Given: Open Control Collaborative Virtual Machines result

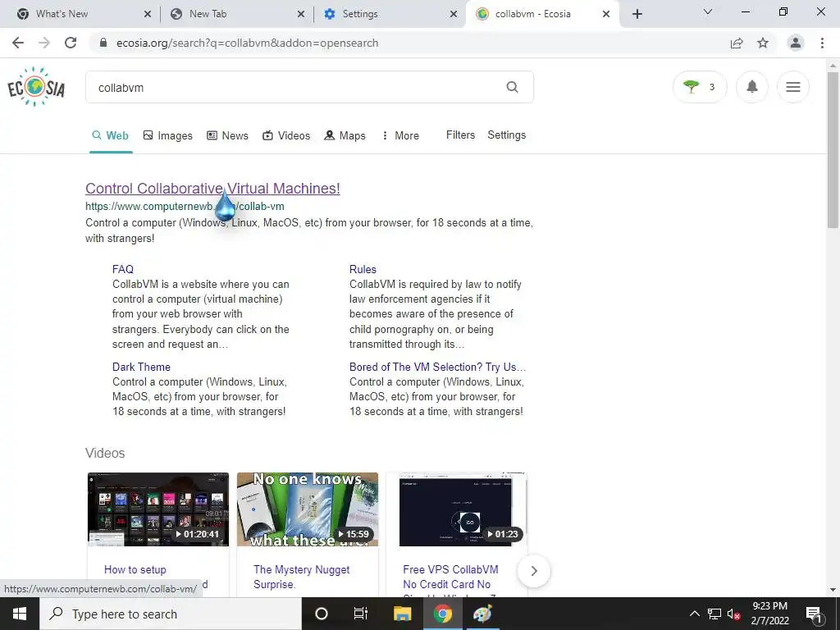Looking at the screenshot, I should pos(212,189).
